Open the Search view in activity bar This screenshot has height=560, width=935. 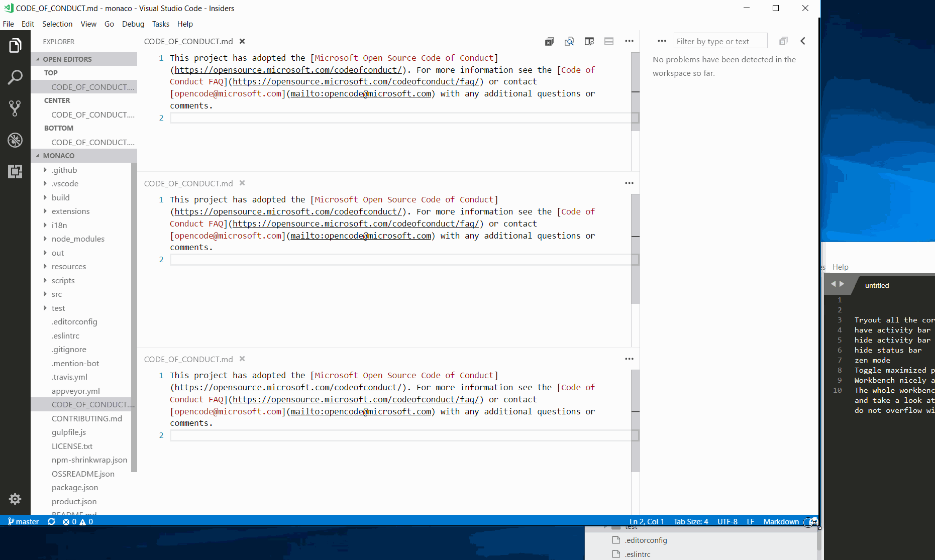pos(15,77)
